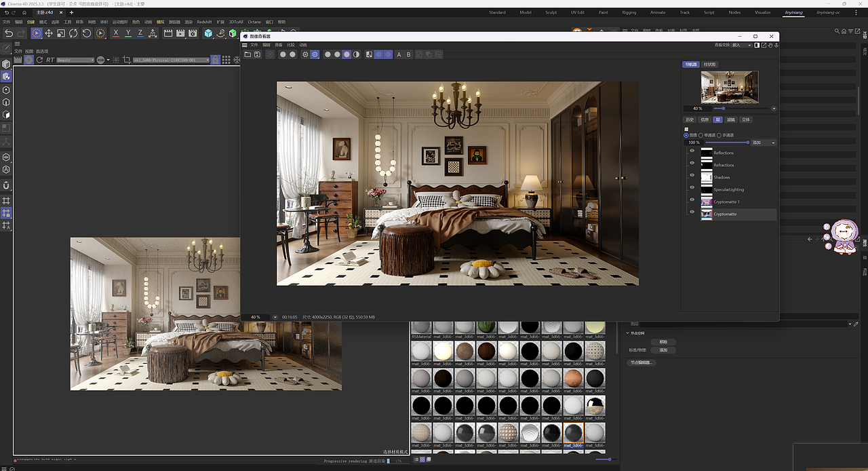This screenshot has width=868, height=471.
Task: Click the RenderView grid icon
Action: click(x=226, y=60)
